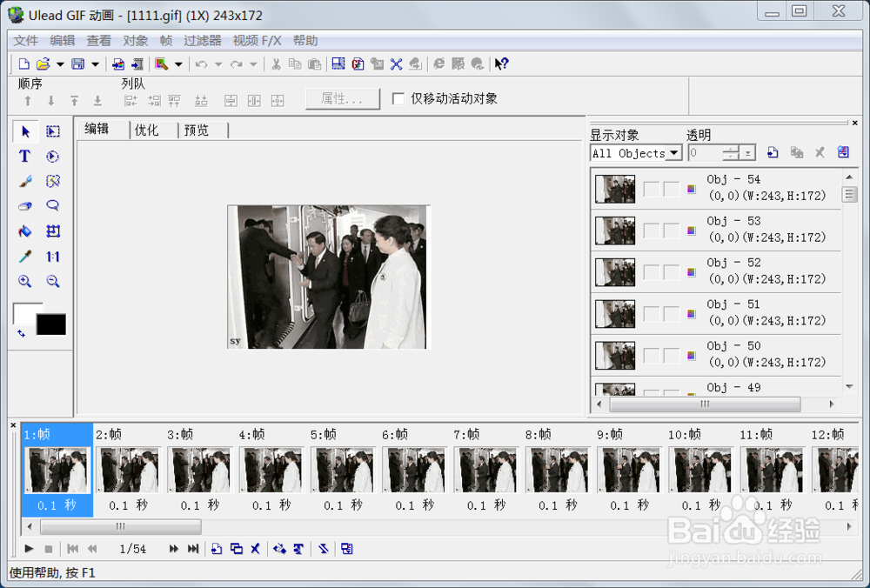Click the 属性... button
The width and height of the screenshot is (870, 588).
(342, 99)
